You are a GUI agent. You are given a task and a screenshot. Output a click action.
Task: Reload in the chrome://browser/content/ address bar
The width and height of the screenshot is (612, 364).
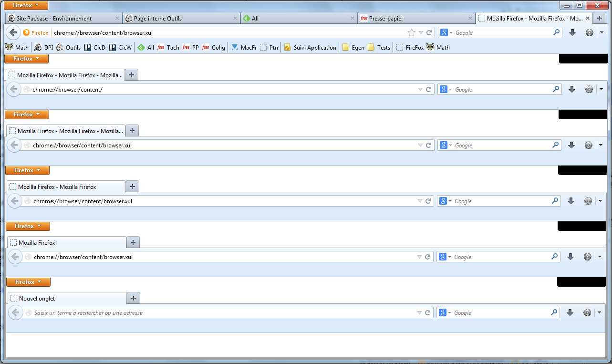[428, 89]
